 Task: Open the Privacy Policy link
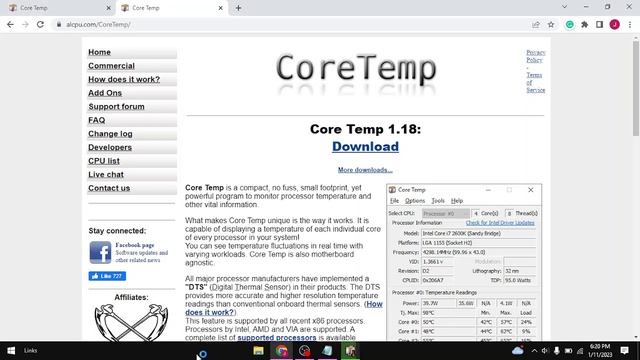click(x=536, y=56)
